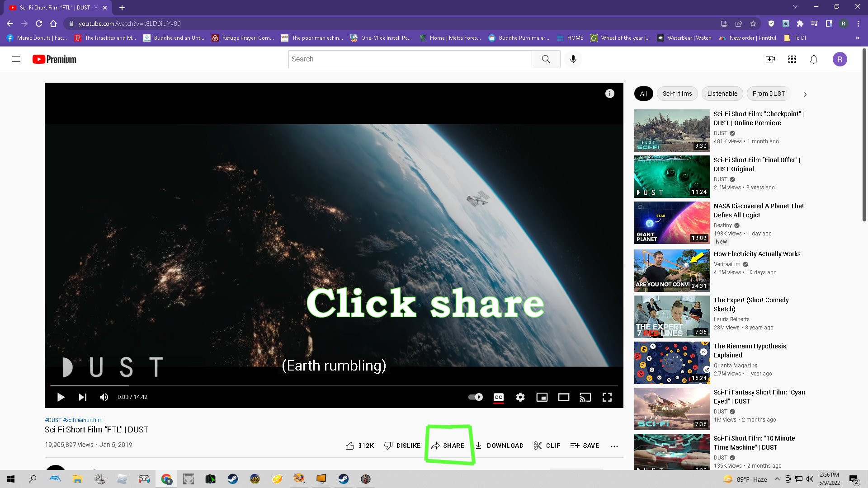Open the Chrome extensions puzzle icon
The image size is (868, 488).
[x=800, y=23]
